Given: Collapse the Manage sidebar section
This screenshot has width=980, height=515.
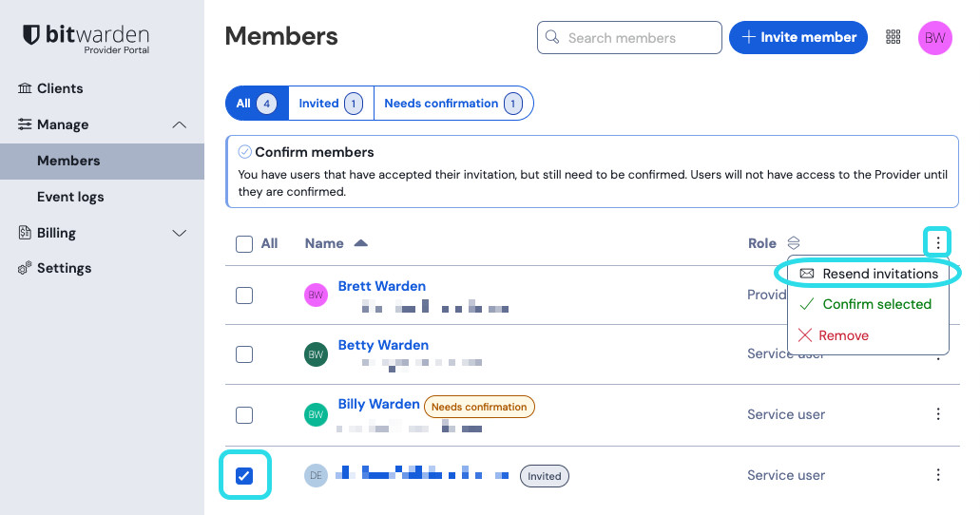Looking at the screenshot, I should click(x=179, y=124).
